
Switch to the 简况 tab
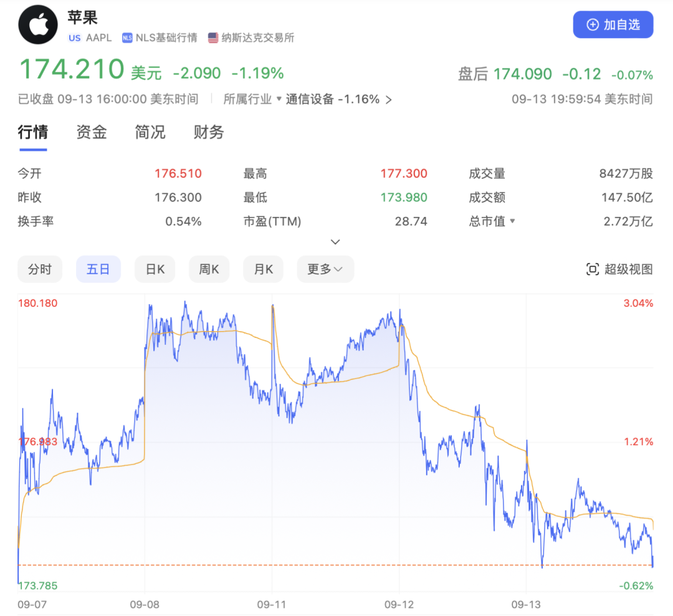150,132
